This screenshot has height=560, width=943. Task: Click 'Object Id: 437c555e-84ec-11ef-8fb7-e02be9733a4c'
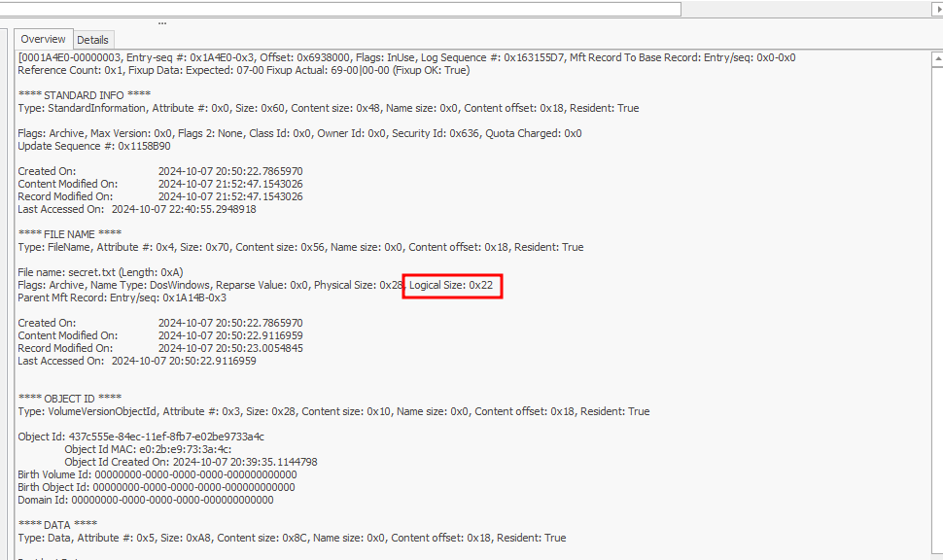(x=141, y=437)
